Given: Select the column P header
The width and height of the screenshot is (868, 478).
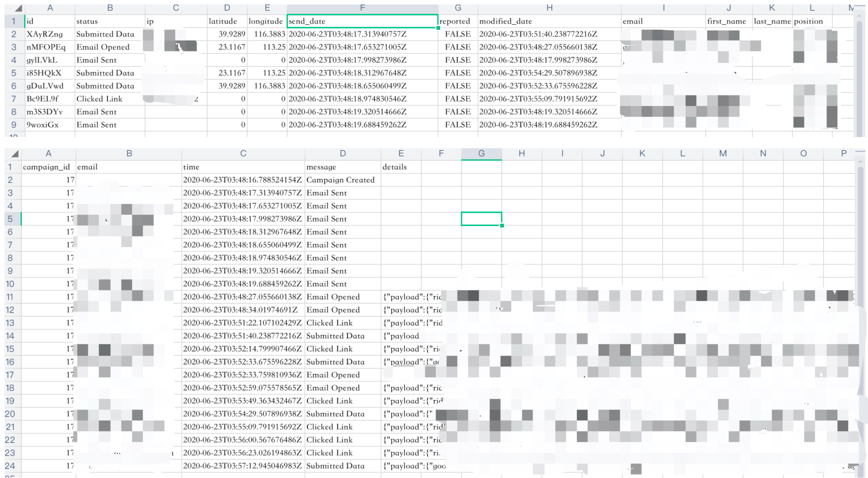Looking at the screenshot, I should click(843, 154).
